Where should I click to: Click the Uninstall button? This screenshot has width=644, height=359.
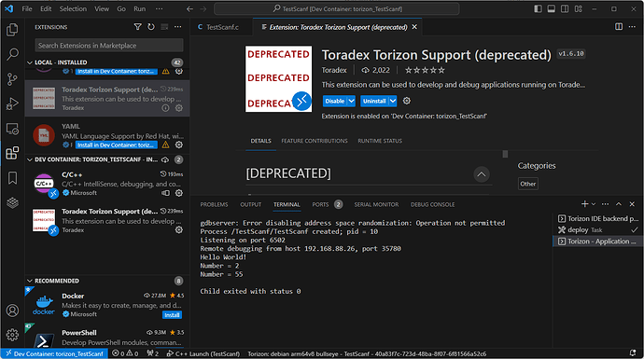click(374, 101)
